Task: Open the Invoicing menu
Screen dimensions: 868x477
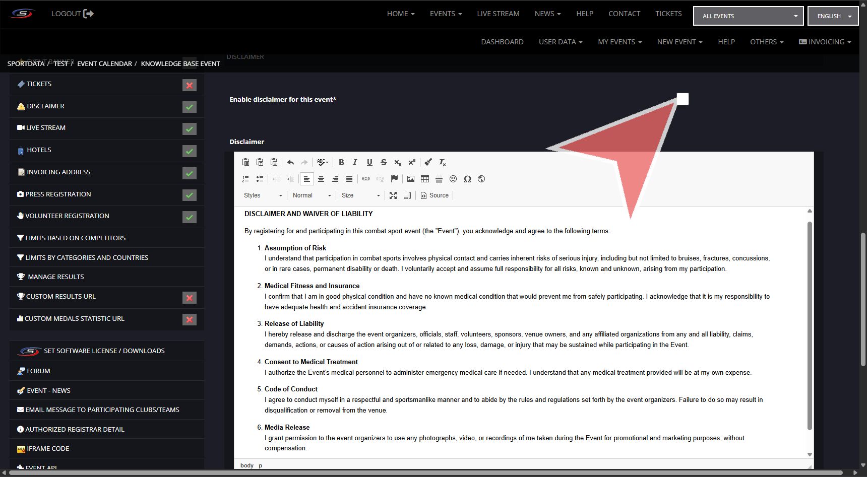Action: coord(825,42)
